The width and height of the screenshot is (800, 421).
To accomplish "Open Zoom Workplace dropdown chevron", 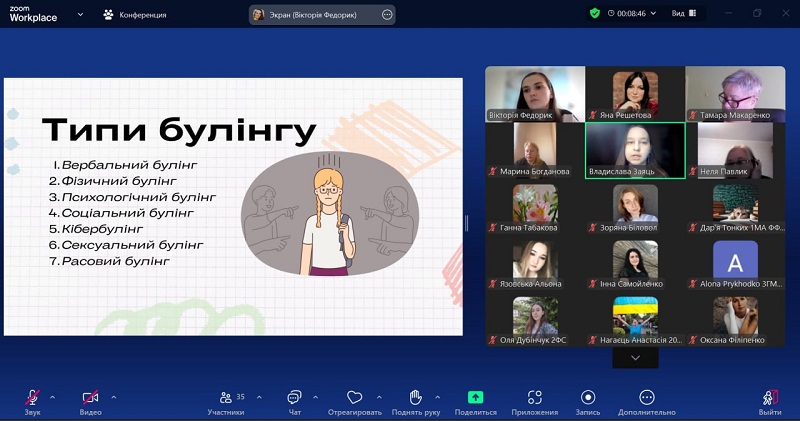I will [x=80, y=15].
